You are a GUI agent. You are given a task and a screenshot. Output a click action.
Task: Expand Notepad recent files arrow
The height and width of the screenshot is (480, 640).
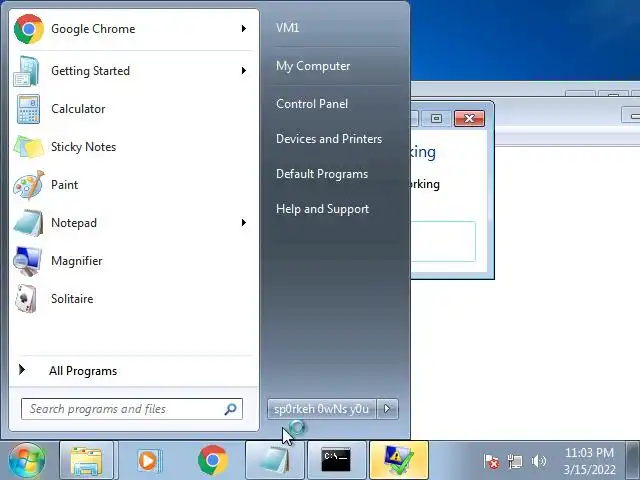click(244, 223)
